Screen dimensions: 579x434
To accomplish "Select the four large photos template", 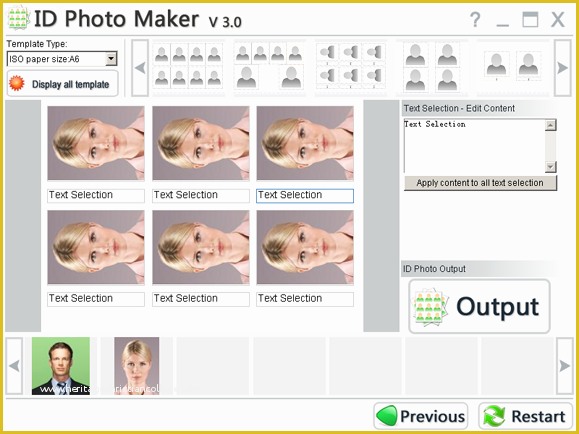I will (431, 67).
